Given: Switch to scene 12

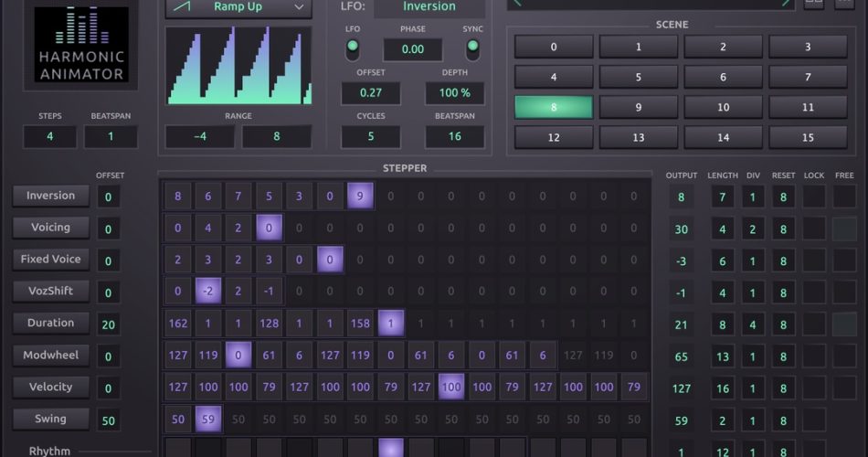Looking at the screenshot, I should [554, 137].
